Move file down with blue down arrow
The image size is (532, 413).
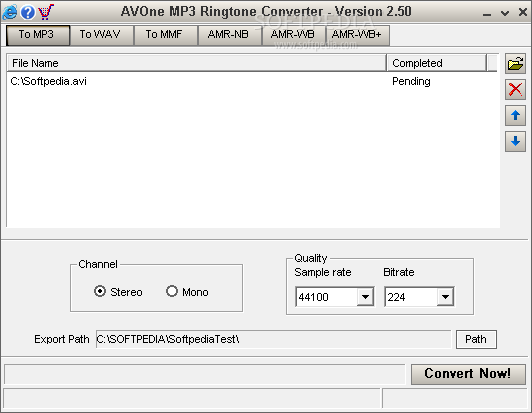(515, 142)
